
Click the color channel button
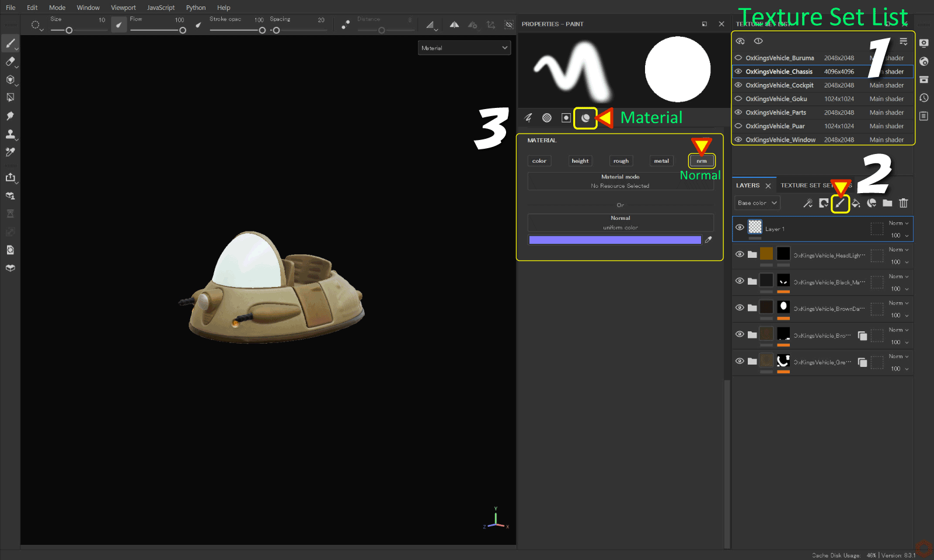539,161
